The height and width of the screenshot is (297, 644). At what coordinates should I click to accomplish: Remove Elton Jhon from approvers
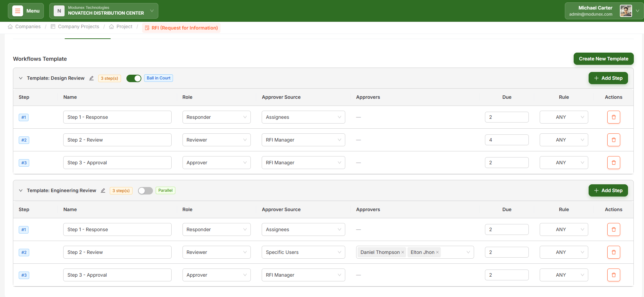(437, 252)
